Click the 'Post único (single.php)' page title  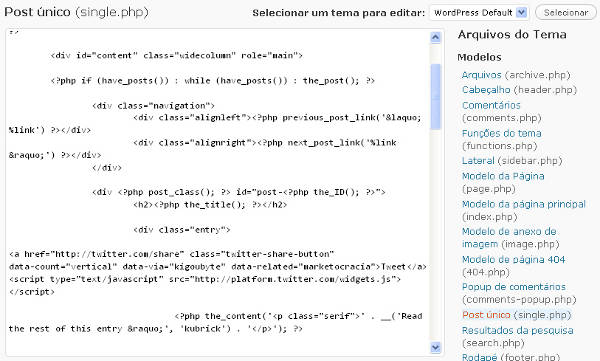click(x=76, y=12)
